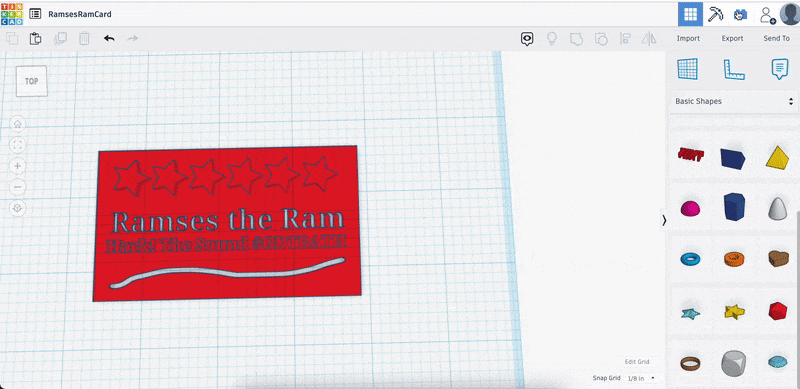Pick the red Icosahedron shape
800x389 pixels.
pyautogui.click(x=778, y=311)
